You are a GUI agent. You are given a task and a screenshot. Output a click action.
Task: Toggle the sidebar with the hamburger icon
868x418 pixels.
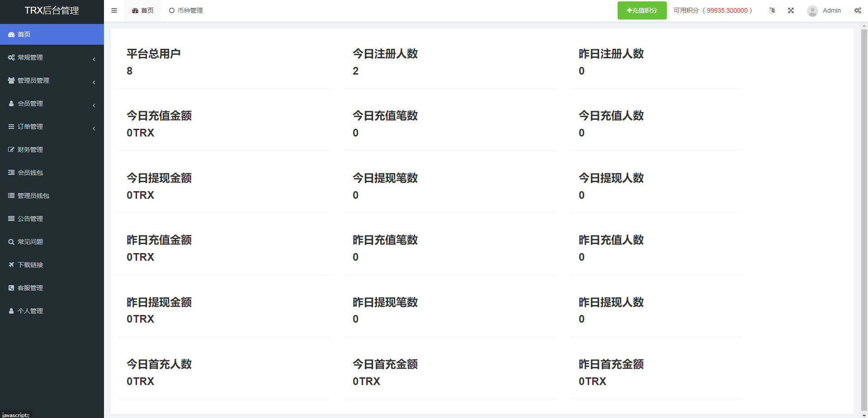click(x=114, y=10)
